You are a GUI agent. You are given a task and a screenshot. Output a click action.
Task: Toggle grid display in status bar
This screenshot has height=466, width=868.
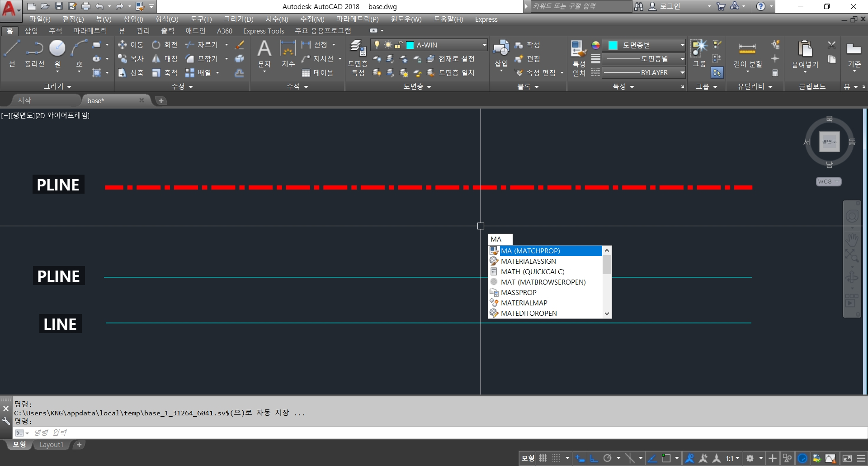[x=543, y=458]
